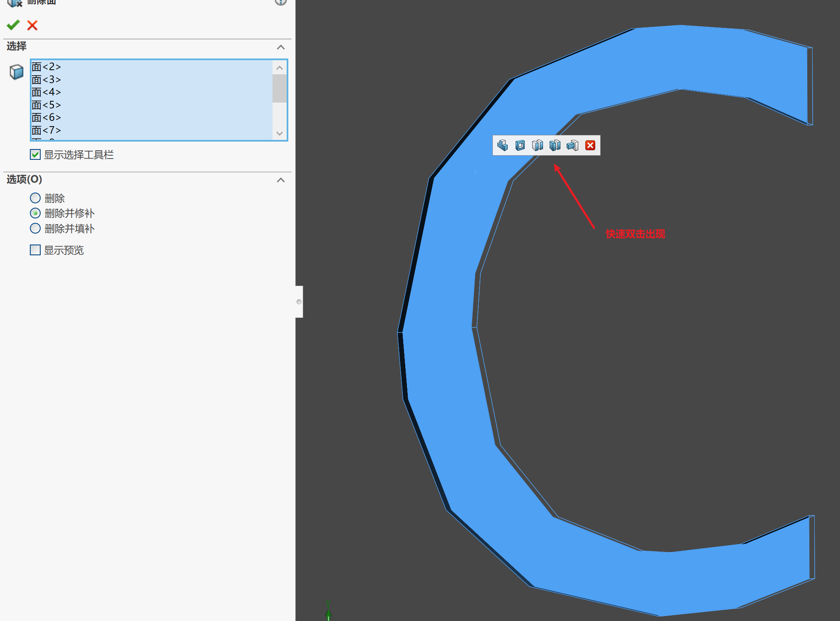
Task: Uncheck 显示选择工具栏 checkbox
Action: coord(35,155)
